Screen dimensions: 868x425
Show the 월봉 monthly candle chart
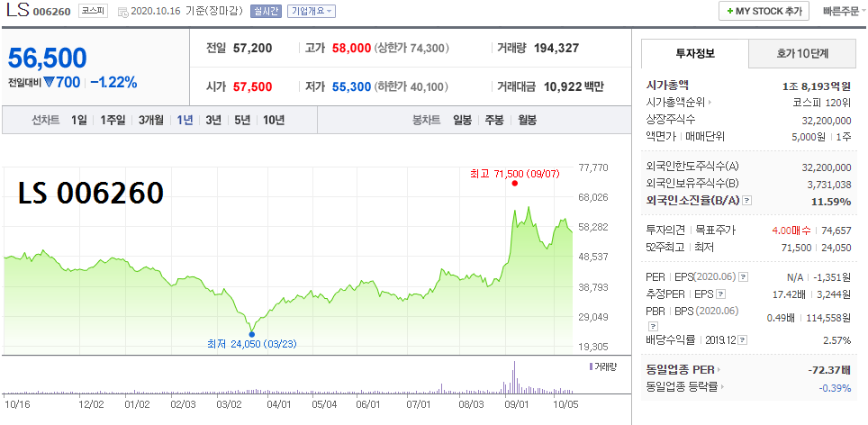(x=527, y=120)
